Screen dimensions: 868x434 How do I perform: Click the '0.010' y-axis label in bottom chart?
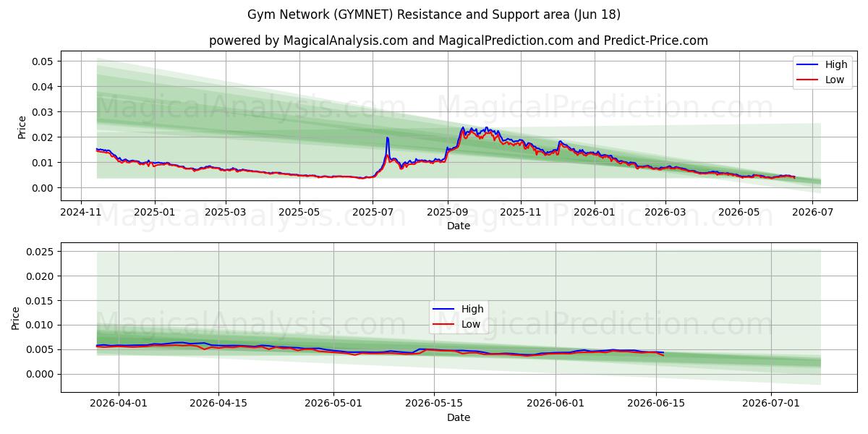click(x=41, y=325)
